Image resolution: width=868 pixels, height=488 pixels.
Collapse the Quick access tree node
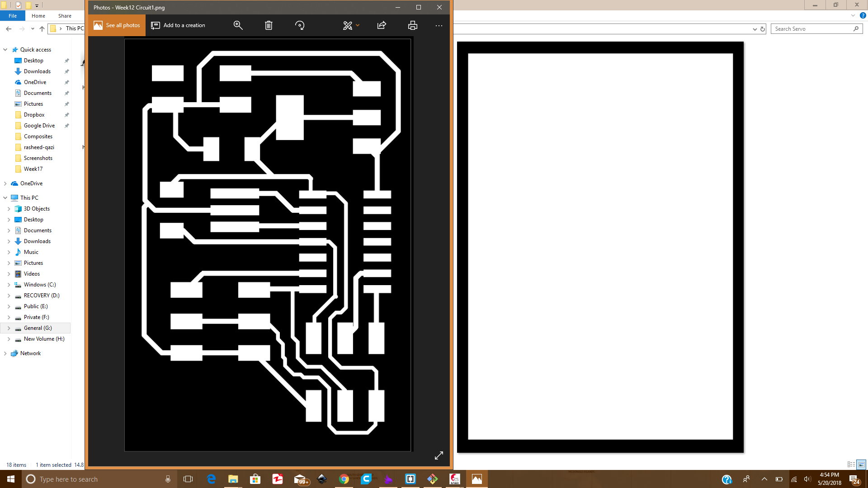click(x=5, y=50)
